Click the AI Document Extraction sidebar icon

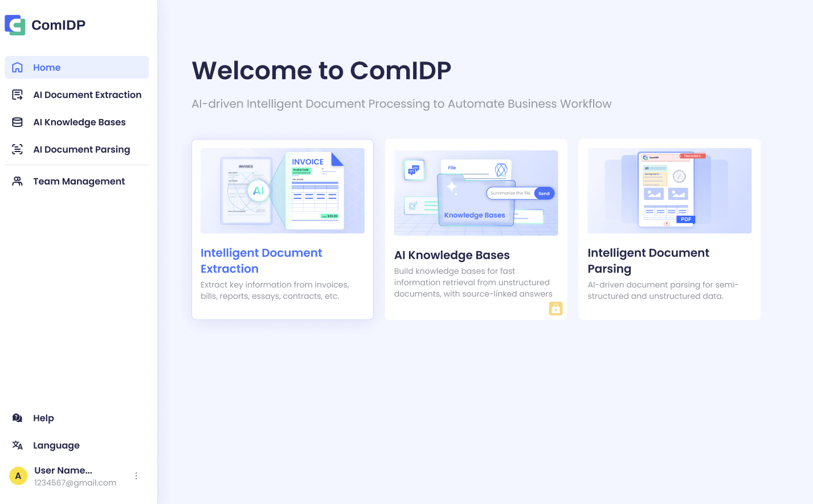point(18,95)
